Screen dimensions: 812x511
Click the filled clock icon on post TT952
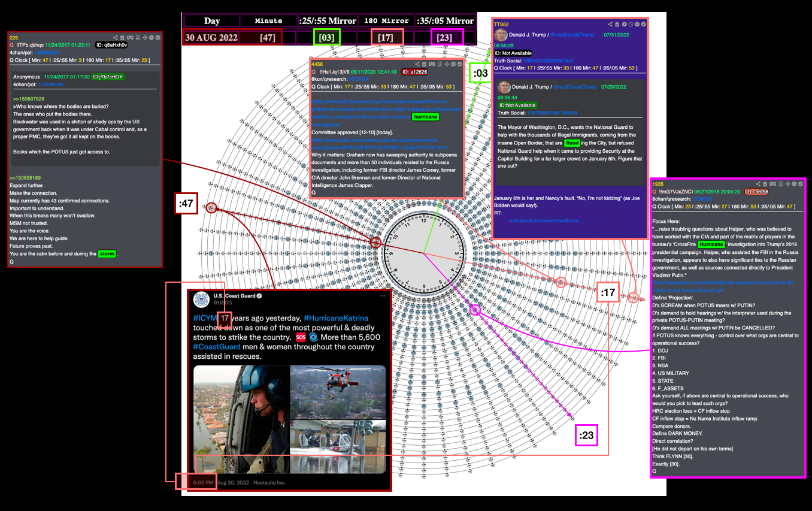pyautogui.click(x=625, y=24)
